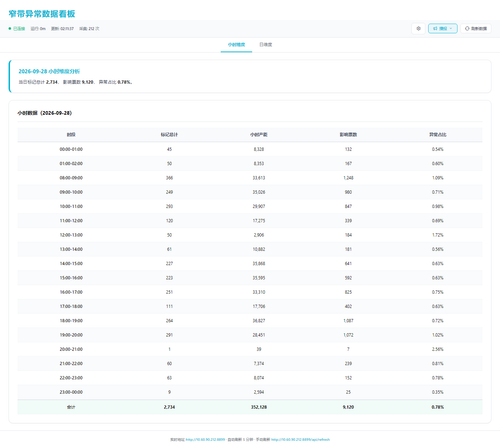Switch to the 小时维度 tab
Viewport: 500px width, 448px height.
(236, 45)
